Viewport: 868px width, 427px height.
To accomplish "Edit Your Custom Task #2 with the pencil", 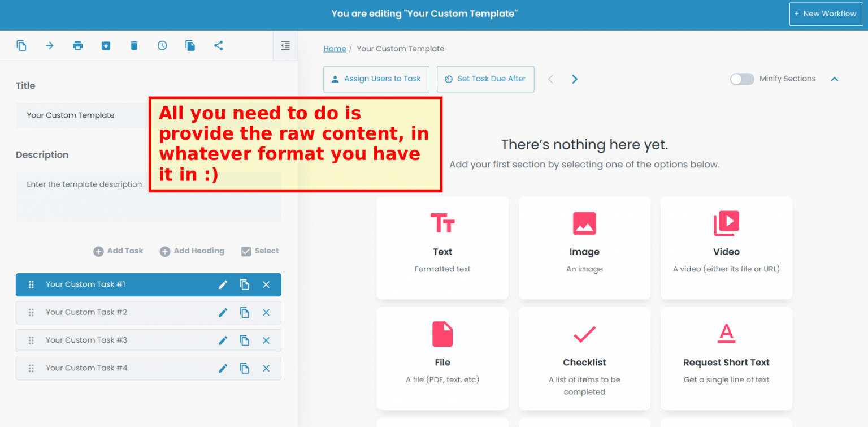I will (223, 312).
